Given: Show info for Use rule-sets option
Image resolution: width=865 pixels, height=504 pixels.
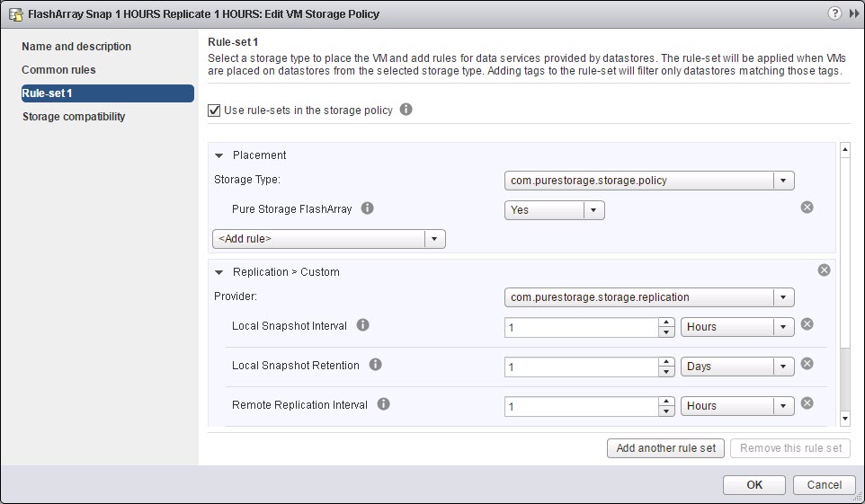Looking at the screenshot, I should pyautogui.click(x=406, y=110).
